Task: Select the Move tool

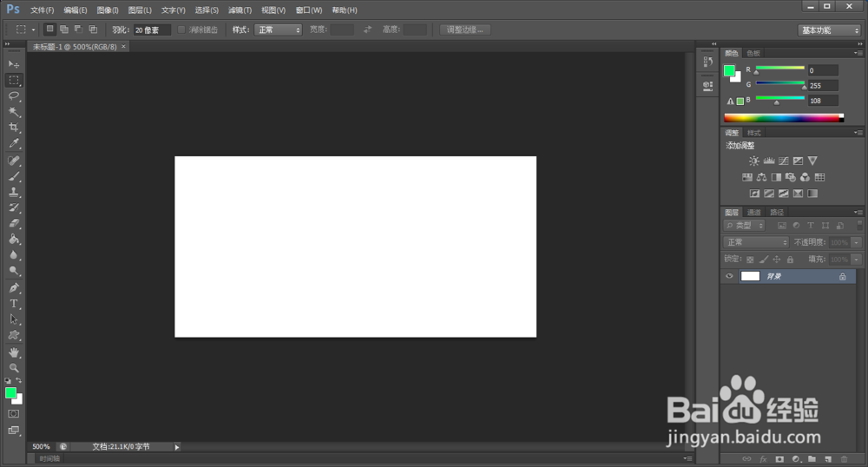Action: point(14,64)
